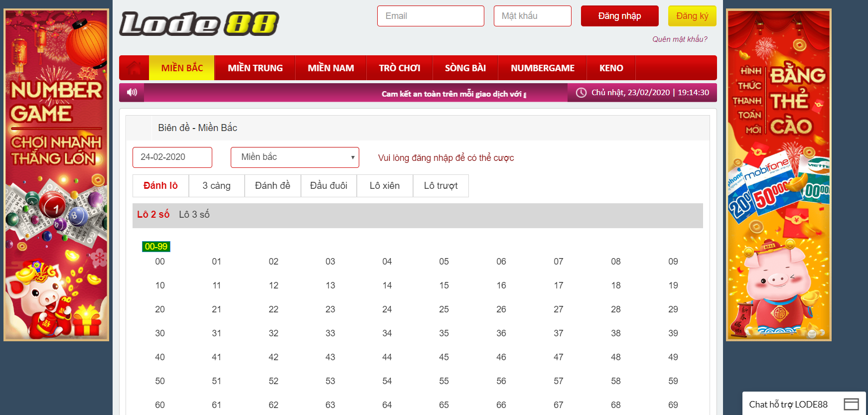Focus the Email input field

[x=431, y=16]
